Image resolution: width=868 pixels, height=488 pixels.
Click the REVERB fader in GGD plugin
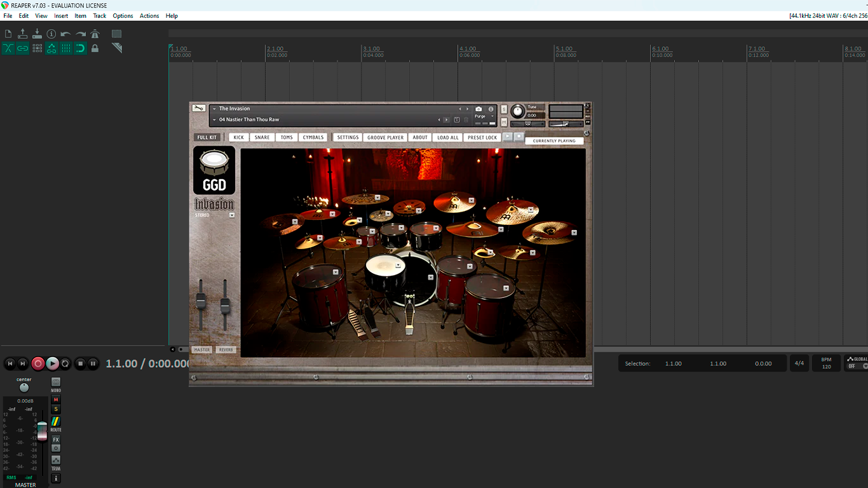225,305
